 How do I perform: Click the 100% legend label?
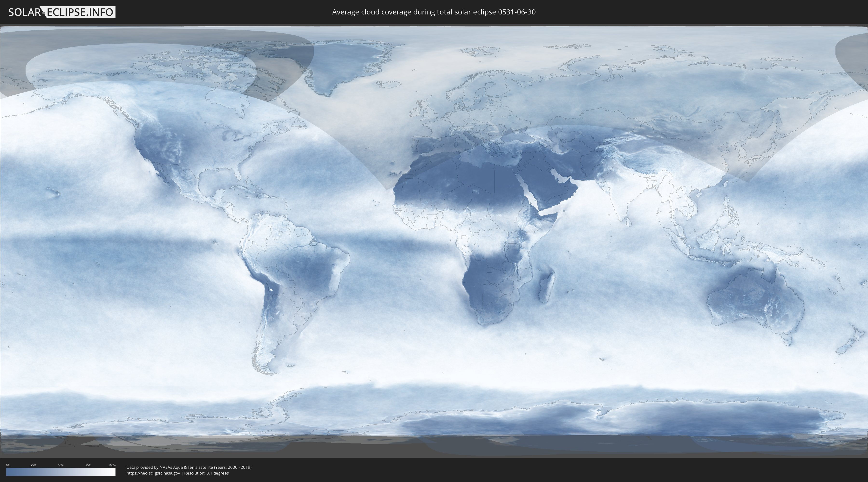pos(112,465)
